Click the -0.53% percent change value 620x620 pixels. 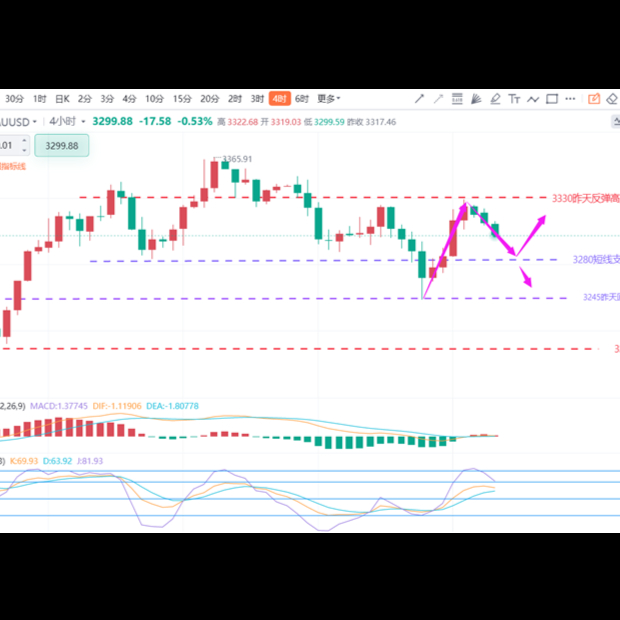pyautogui.click(x=195, y=121)
